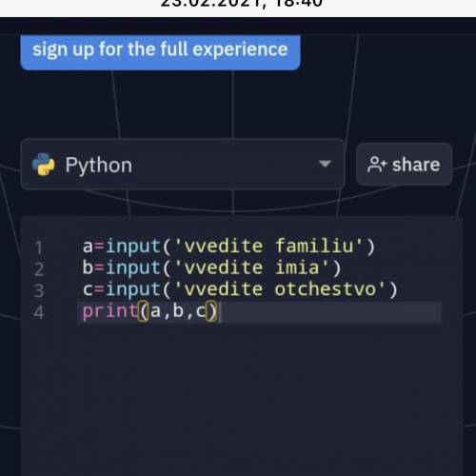Select line number 4 in gutter

pos(38,312)
